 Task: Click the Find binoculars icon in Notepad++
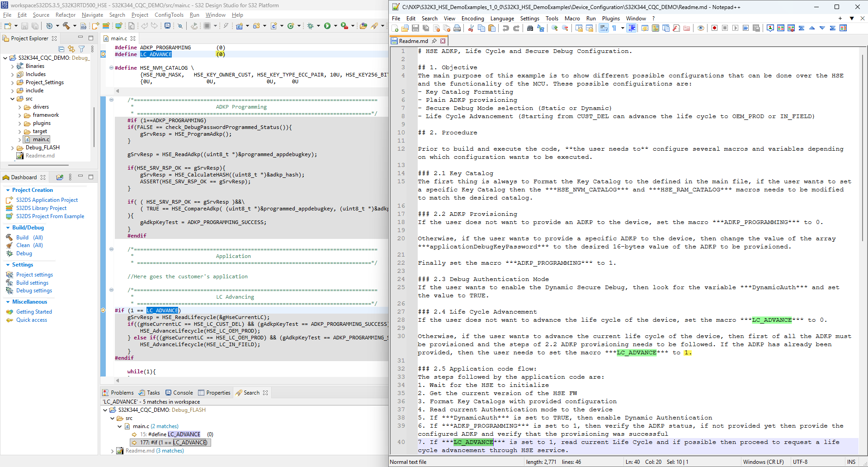530,28
